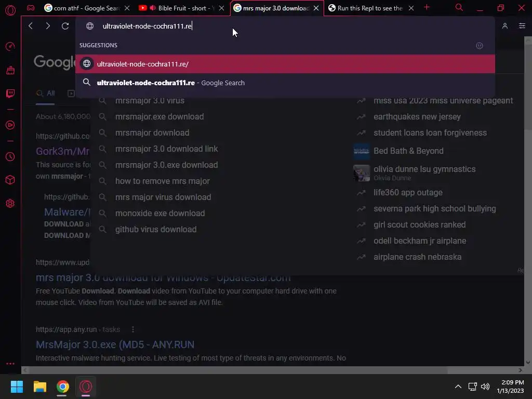Click the address bar text field
This screenshot has height=399, width=532.
[x=285, y=26]
